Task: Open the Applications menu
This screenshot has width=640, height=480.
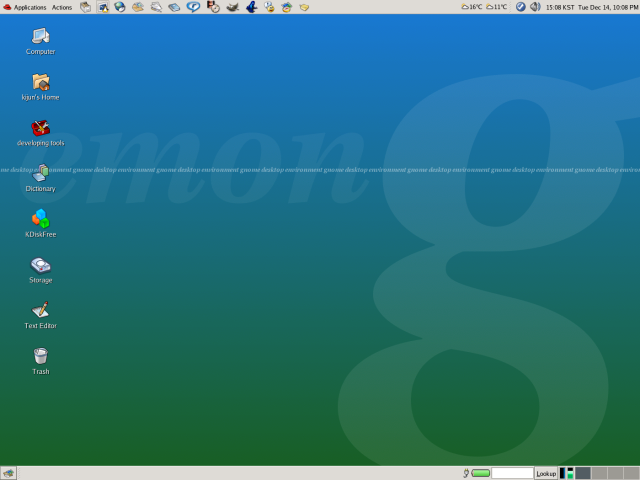Action: [24, 7]
